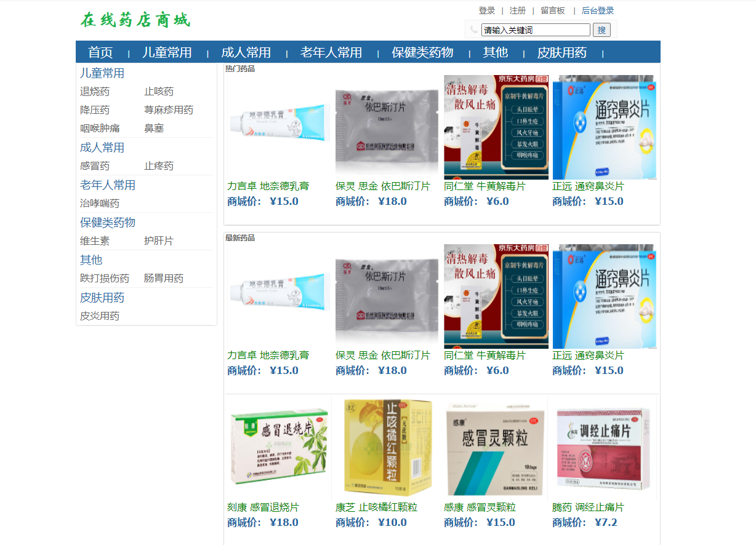Click the keyword search input field

(534, 30)
